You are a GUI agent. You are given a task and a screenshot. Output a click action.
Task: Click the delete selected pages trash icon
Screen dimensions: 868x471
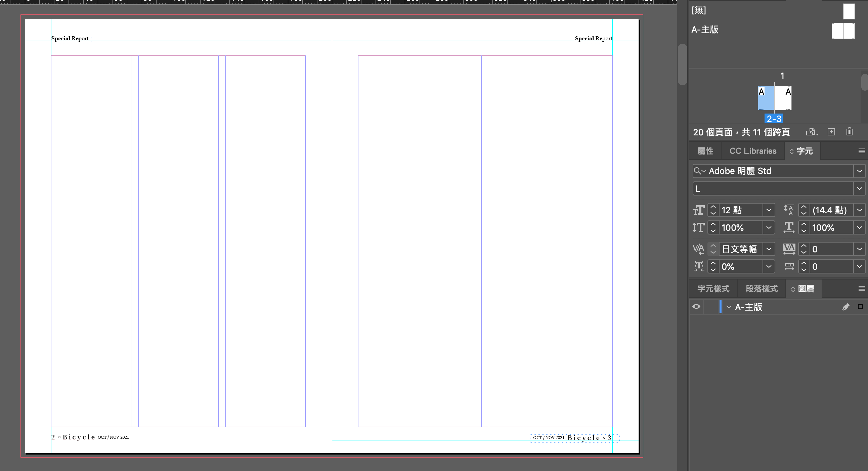tap(849, 132)
